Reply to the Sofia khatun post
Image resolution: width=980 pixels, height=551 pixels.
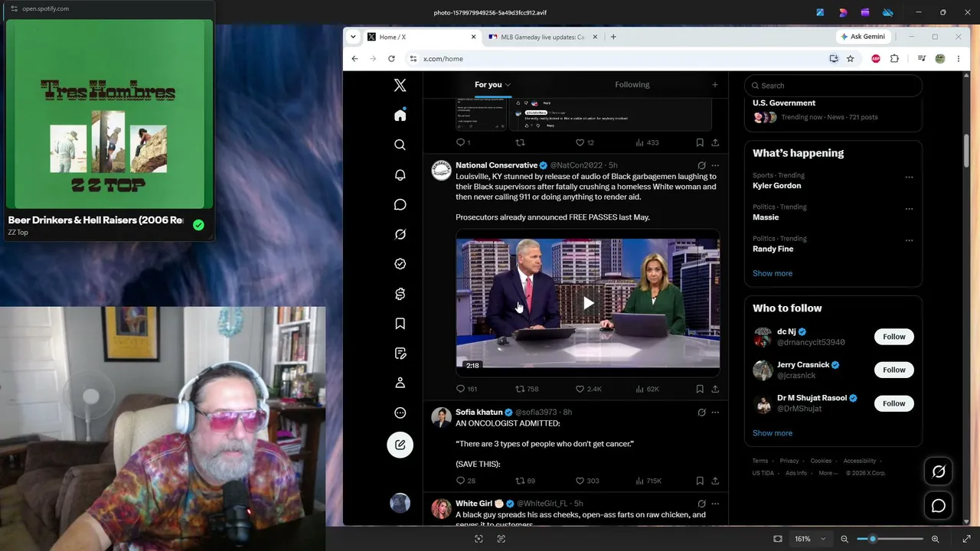tap(460, 481)
